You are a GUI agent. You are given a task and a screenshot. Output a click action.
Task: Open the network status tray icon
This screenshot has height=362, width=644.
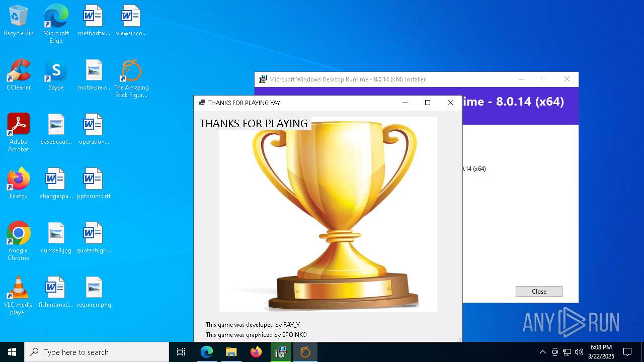[567, 352]
